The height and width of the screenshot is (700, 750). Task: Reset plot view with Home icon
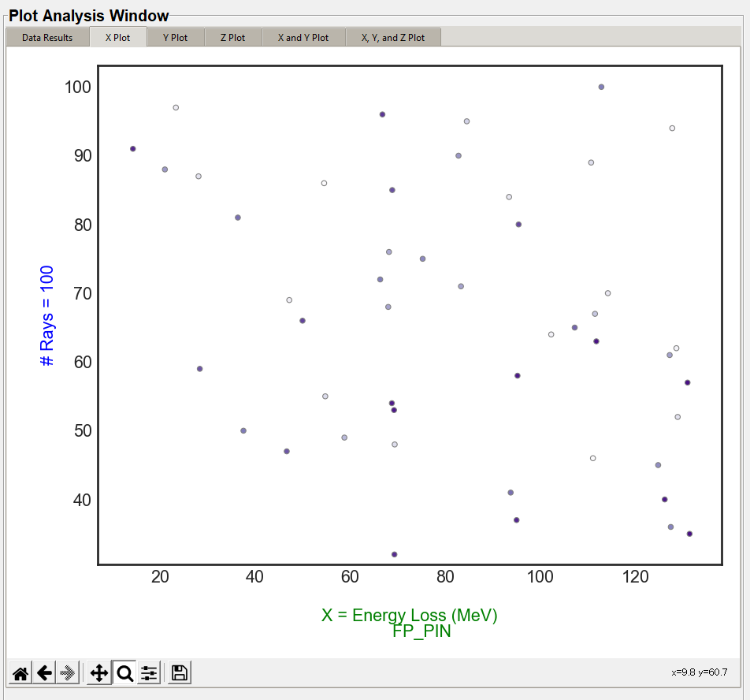[x=21, y=673]
